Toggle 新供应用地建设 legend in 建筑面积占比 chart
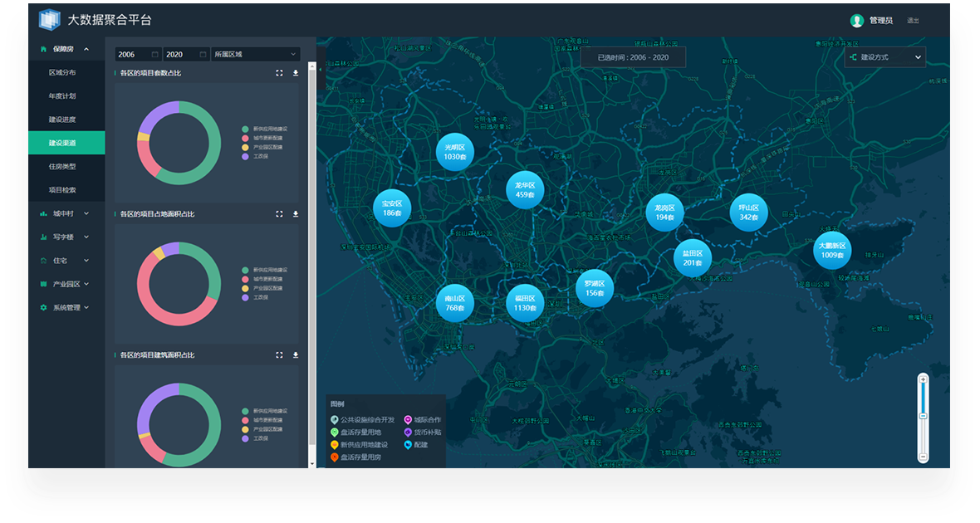The image size is (980, 523). click(x=264, y=411)
